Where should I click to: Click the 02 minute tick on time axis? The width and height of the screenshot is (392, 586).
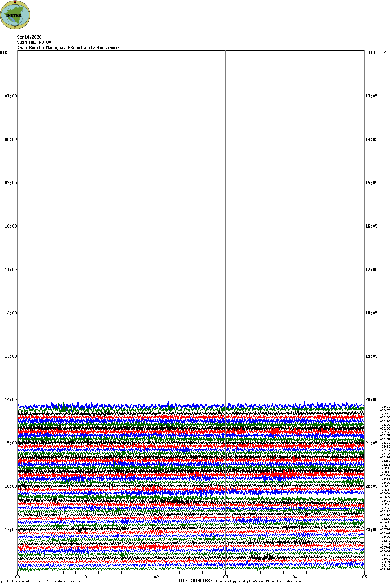(x=156, y=577)
